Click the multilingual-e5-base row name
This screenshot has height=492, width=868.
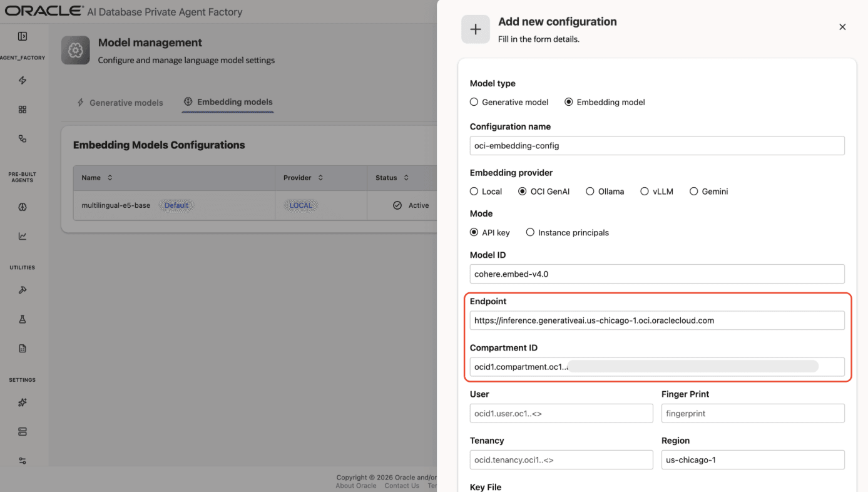[116, 205]
